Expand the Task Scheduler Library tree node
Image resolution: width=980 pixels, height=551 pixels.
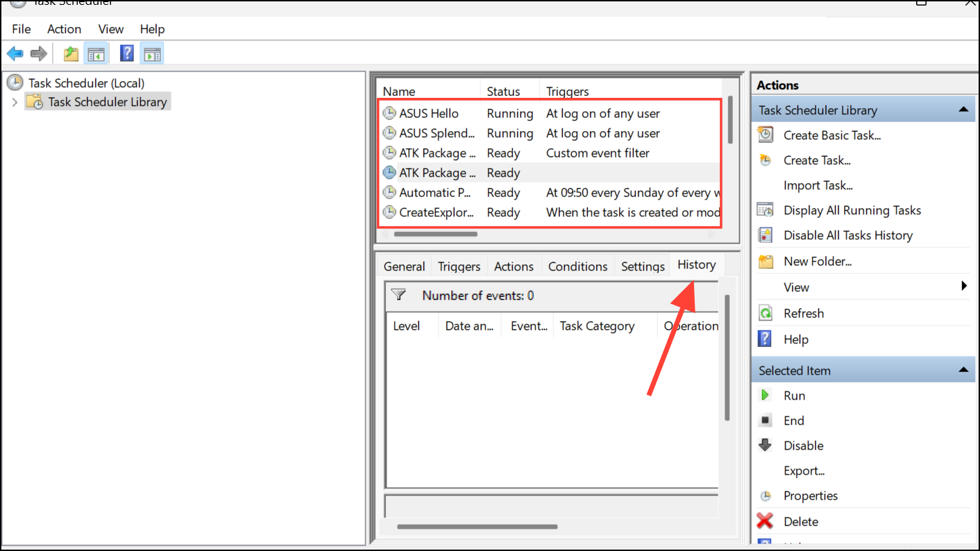15,102
